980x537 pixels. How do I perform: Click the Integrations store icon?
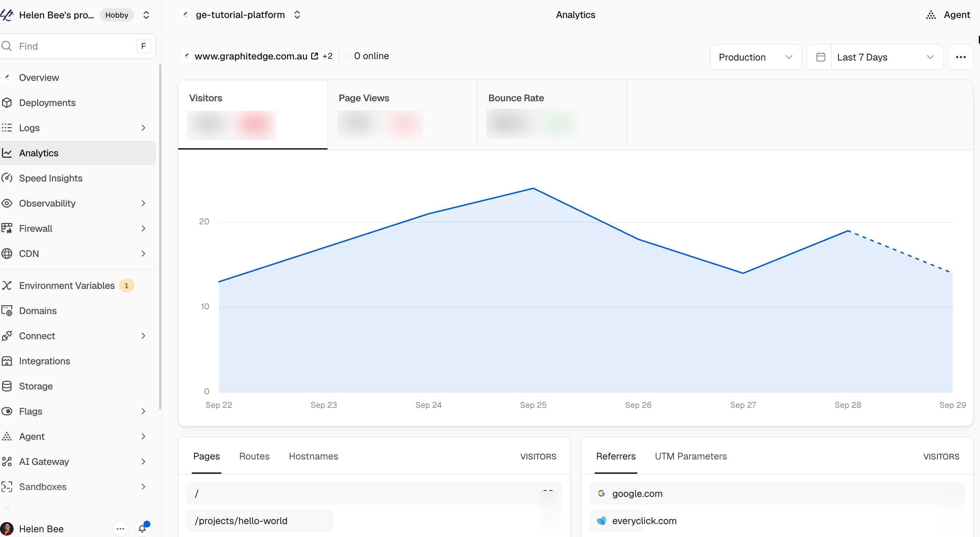coord(7,361)
